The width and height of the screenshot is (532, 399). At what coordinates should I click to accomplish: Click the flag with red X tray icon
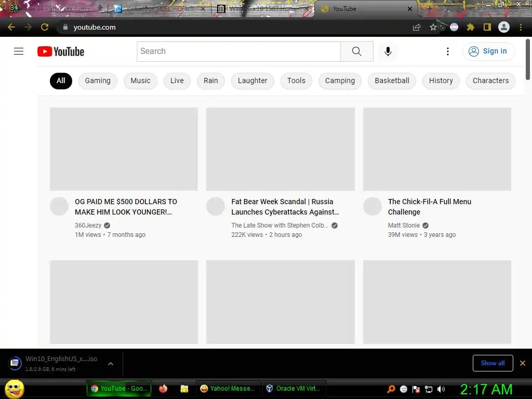tap(416, 389)
